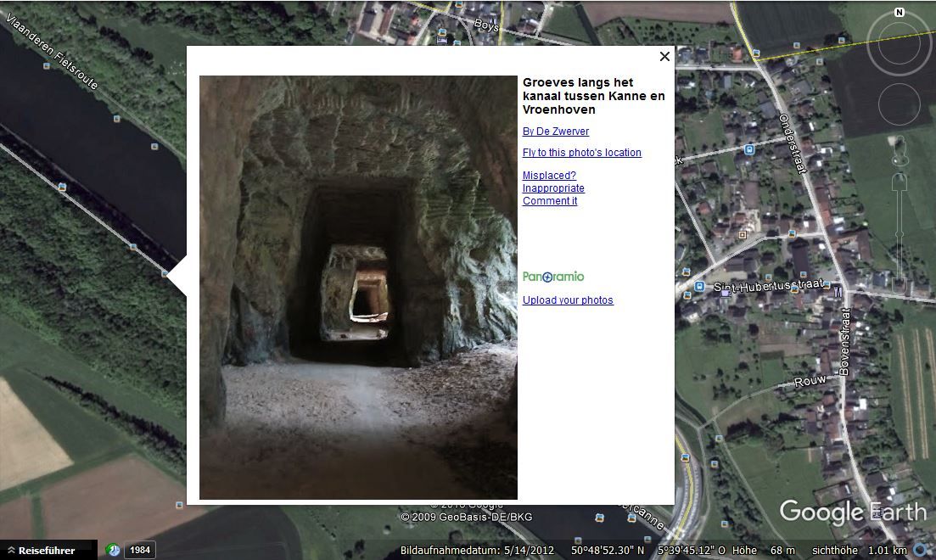Viewport: 936px width, 560px height.
Task: Open the 'By De Zwerver' author link
Action: pos(555,132)
